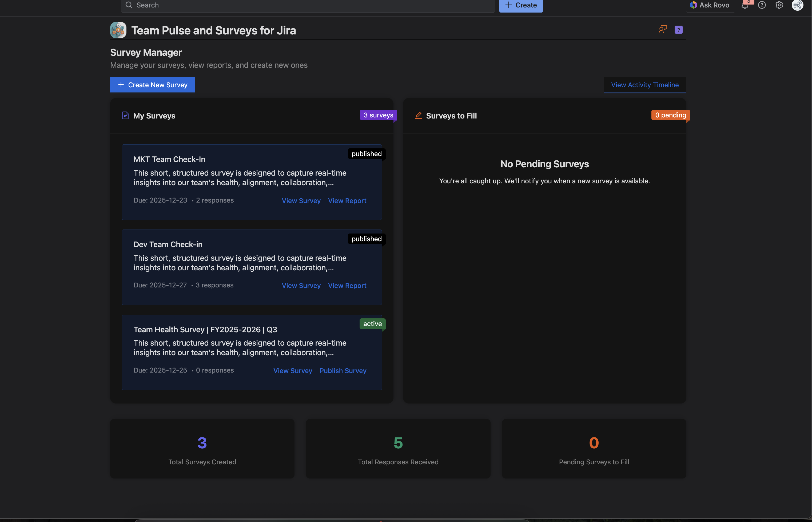Image resolution: width=812 pixels, height=522 pixels.
Task: Click the Team Pulse app logo icon
Action: click(118, 30)
